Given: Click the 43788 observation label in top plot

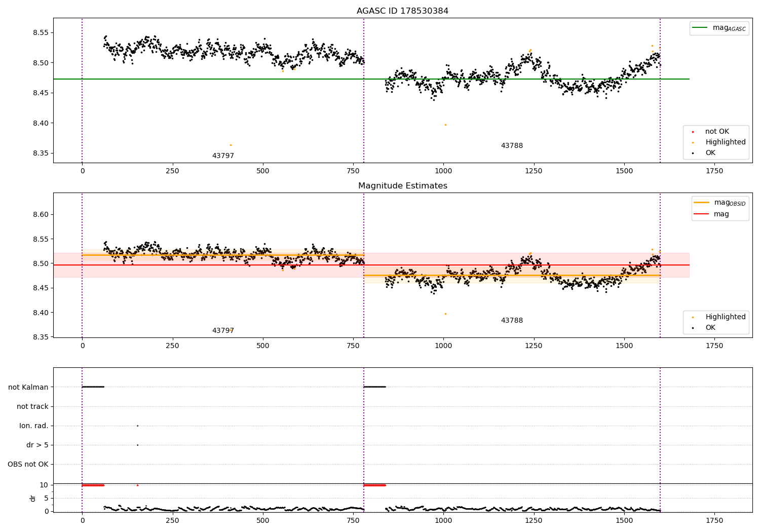Looking at the screenshot, I should coord(512,146).
